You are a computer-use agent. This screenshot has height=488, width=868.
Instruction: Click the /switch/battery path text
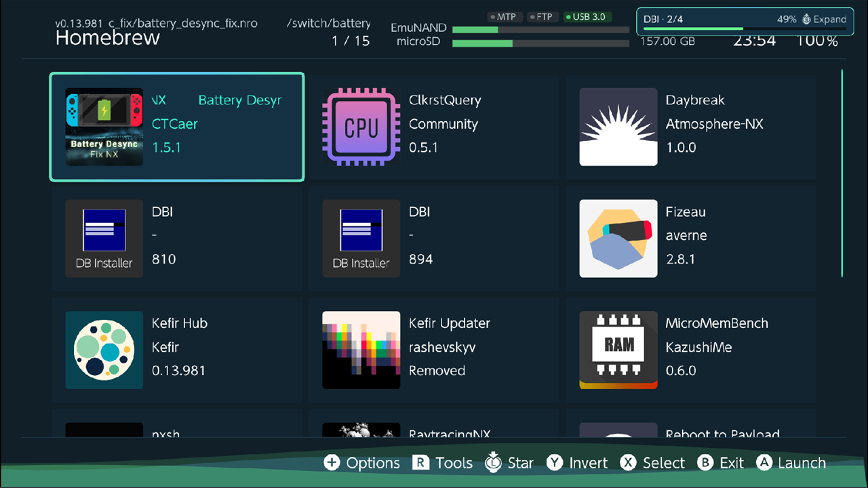[329, 24]
